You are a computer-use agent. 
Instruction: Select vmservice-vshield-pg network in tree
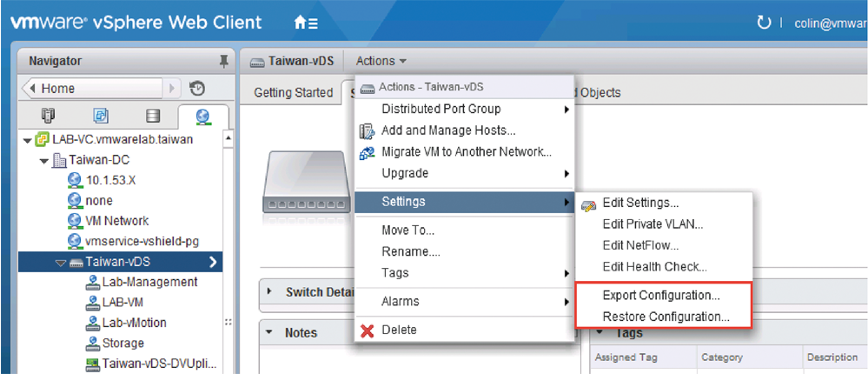(x=142, y=242)
